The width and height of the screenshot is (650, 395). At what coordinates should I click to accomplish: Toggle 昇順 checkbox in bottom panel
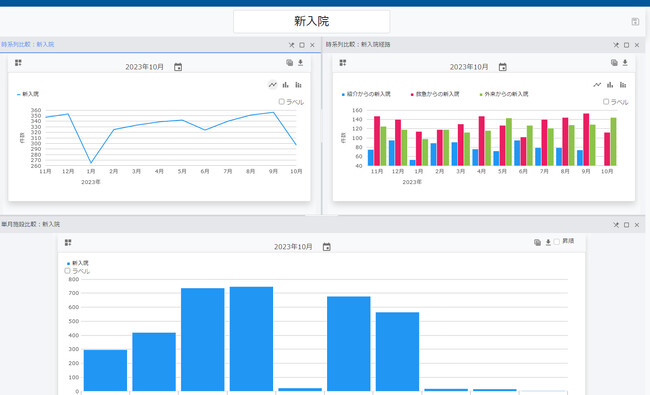[x=557, y=242]
